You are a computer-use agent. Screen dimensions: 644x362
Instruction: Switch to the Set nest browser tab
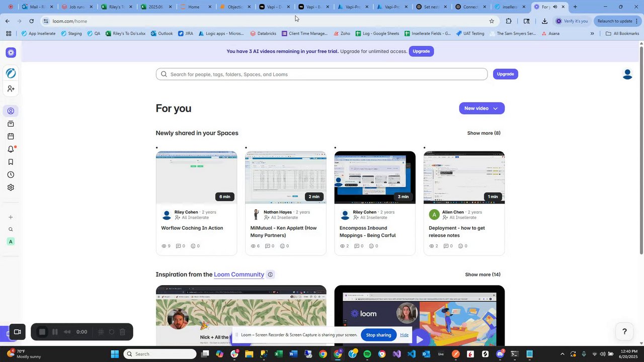(x=431, y=7)
